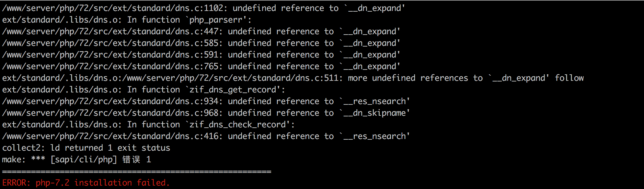
Task: Click the "php-7.2 installation failed." message
Action: [103, 183]
